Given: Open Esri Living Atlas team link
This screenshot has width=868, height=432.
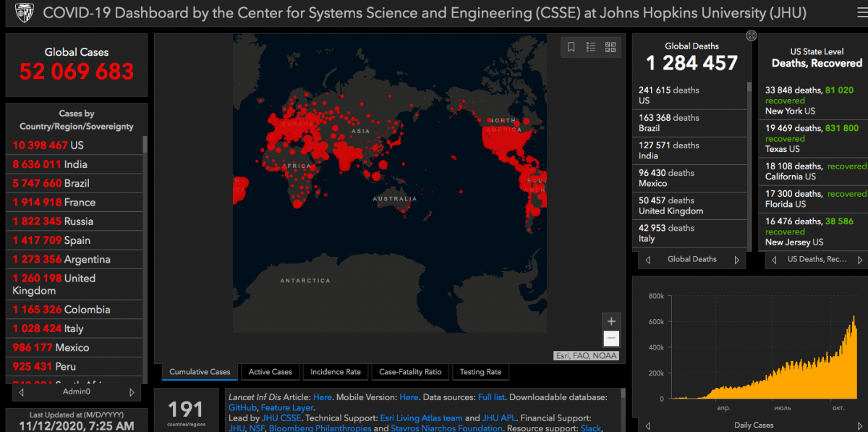Looking at the screenshot, I should click(x=421, y=418).
